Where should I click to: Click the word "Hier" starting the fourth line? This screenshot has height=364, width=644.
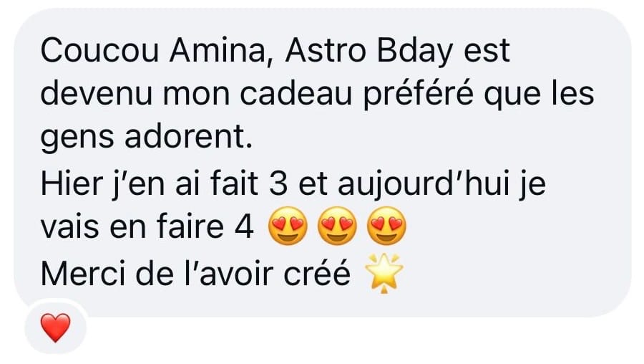tap(72, 183)
